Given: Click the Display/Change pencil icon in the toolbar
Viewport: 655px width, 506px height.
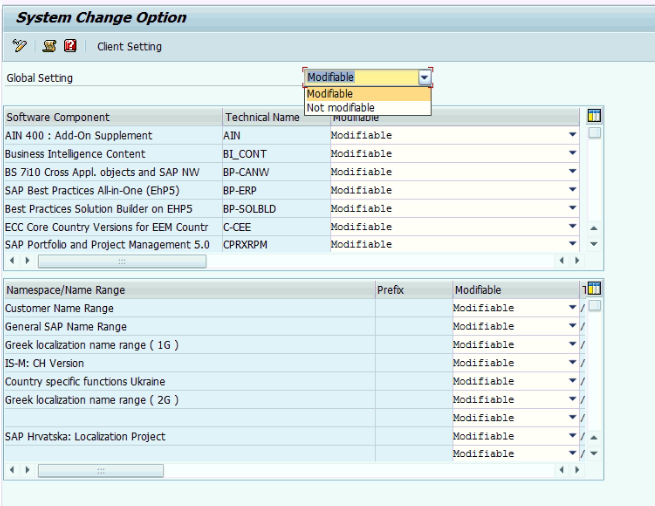Looking at the screenshot, I should coord(19,46).
